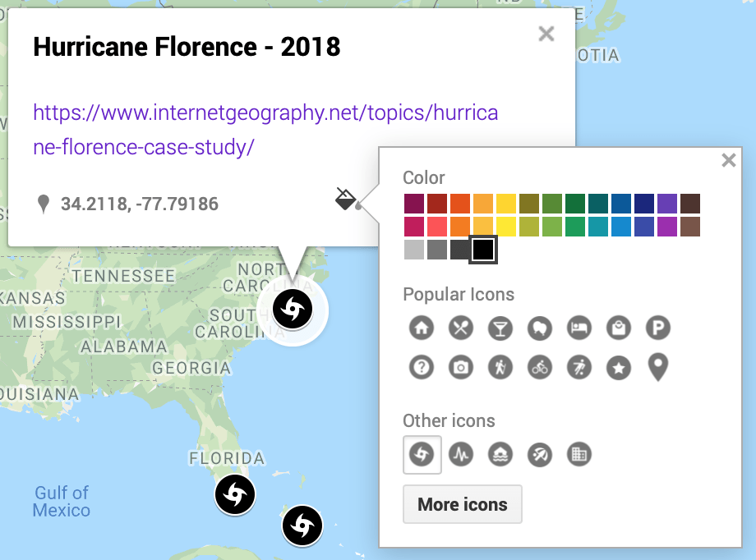756x560 pixels.
Task: Open the More icons button
Action: pos(462,504)
